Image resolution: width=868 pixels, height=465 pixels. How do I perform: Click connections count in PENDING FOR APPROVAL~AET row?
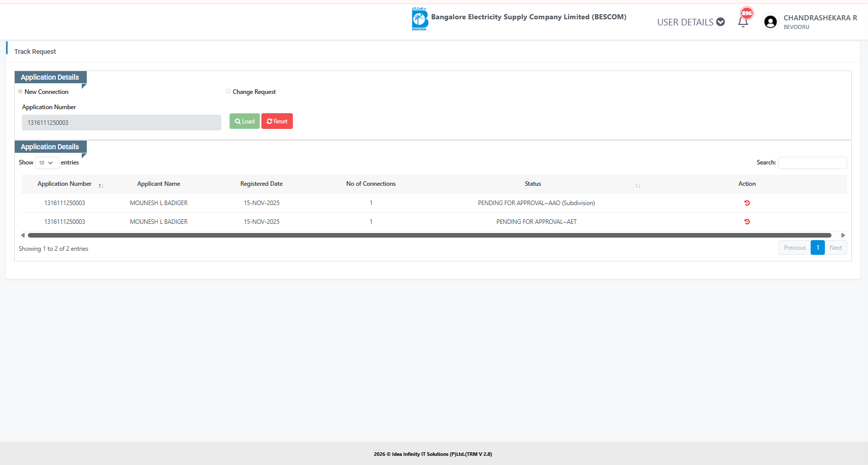click(x=371, y=222)
